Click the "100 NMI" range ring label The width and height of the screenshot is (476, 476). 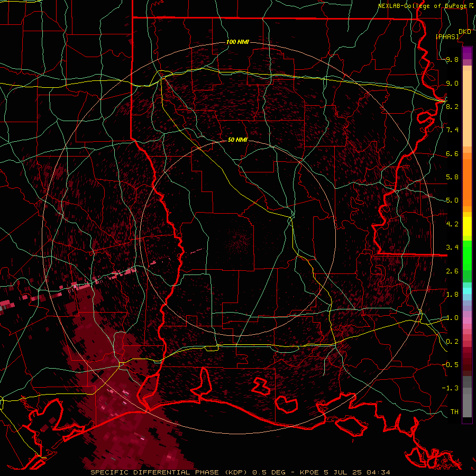[237, 42]
